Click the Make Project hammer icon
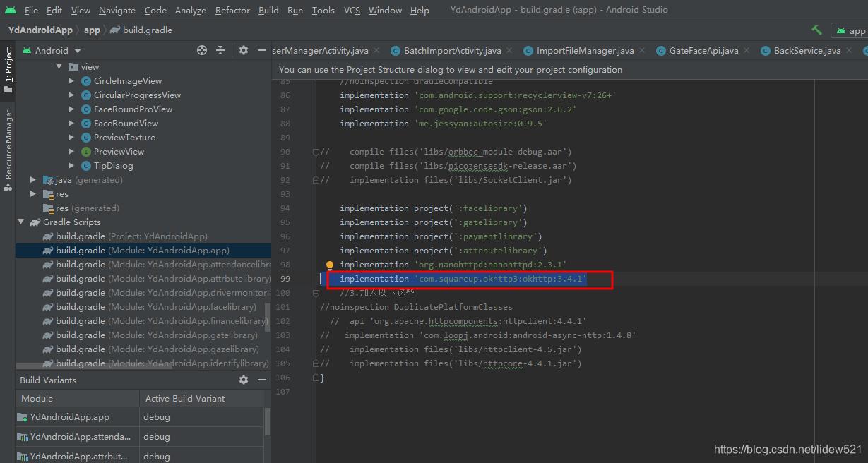Viewport: 868px width, 463px height. [x=816, y=30]
